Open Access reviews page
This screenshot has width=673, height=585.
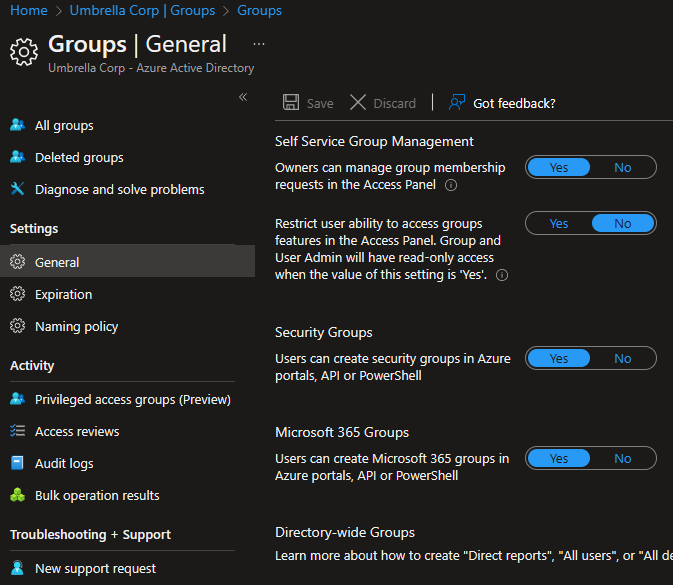[x=127, y=431]
